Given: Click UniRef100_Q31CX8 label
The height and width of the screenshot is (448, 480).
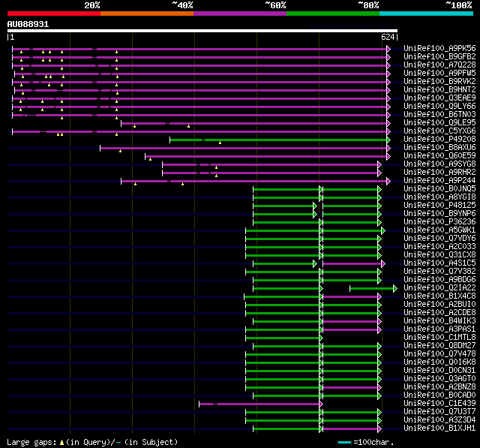Looking at the screenshot, I should pyautogui.click(x=439, y=255).
